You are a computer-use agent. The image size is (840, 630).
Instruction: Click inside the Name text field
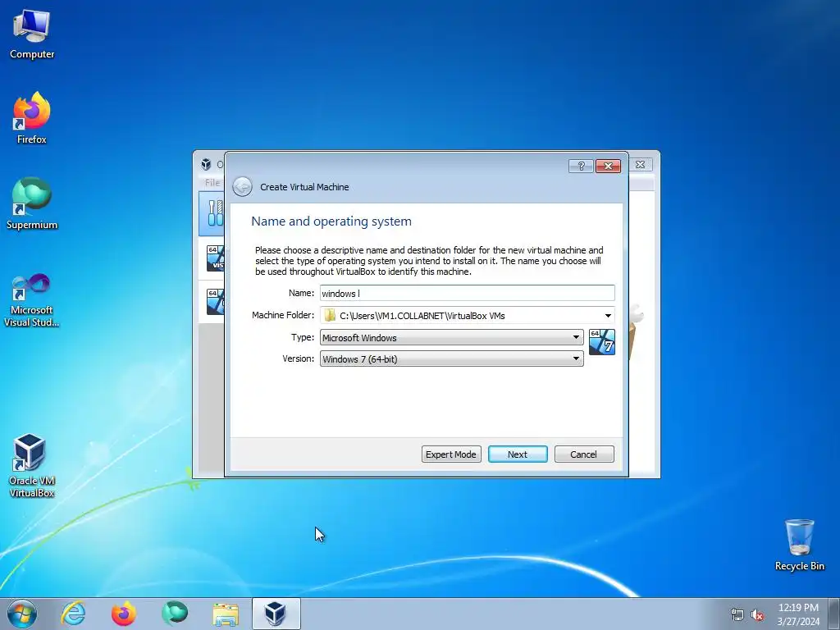467,293
